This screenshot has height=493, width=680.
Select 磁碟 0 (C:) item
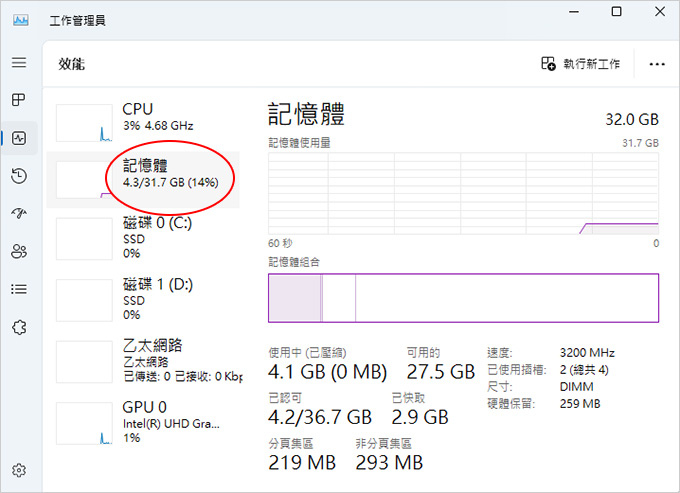[x=143, y=238]
